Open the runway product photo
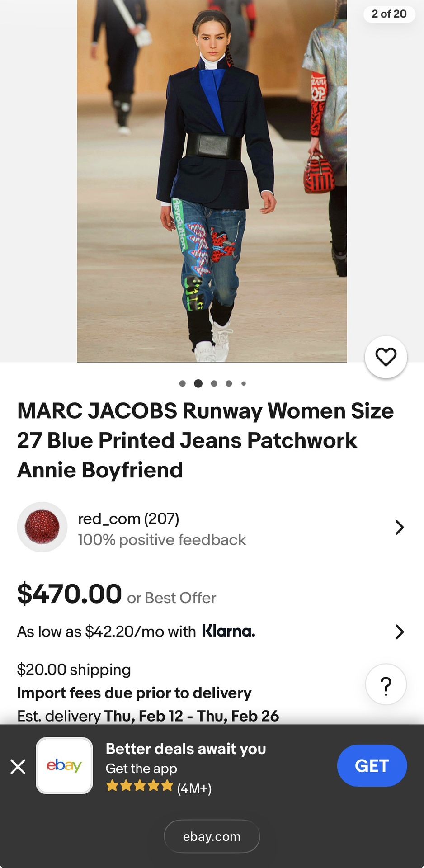 coord(212,181)
